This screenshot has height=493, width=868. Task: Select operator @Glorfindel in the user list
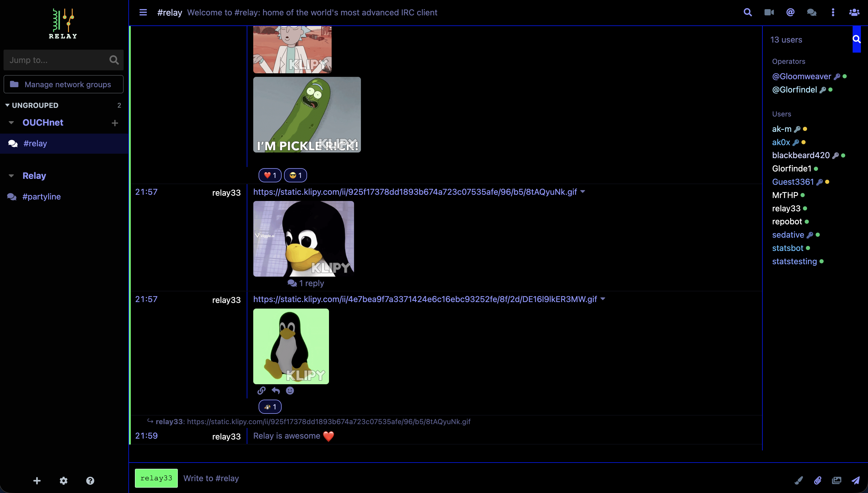pos(794,90)
